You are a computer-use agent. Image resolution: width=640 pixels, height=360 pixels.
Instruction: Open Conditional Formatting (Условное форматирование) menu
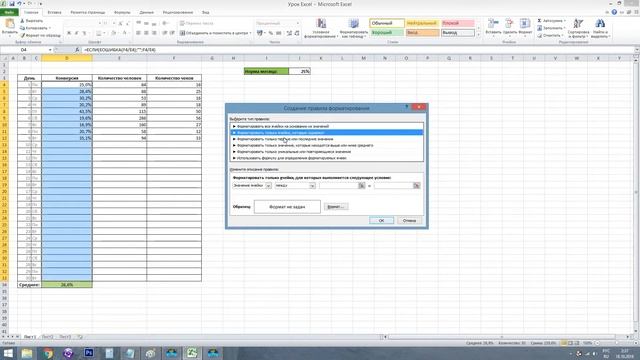(321, 28)
